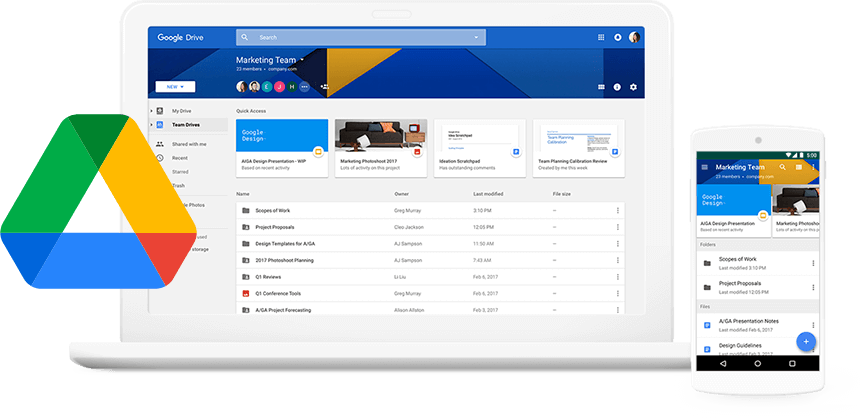
Task: Open the account profile avatar
Action: click(x=634, y=37)
